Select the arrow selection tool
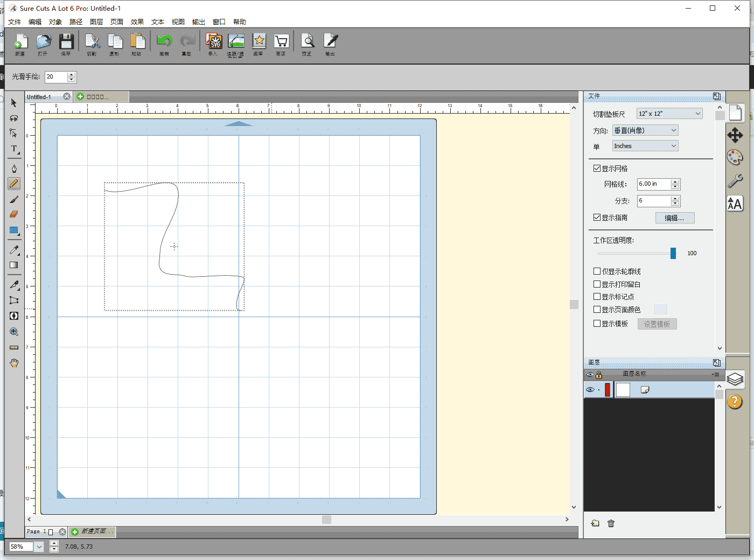The image size is (754, 560). [14, 103]
